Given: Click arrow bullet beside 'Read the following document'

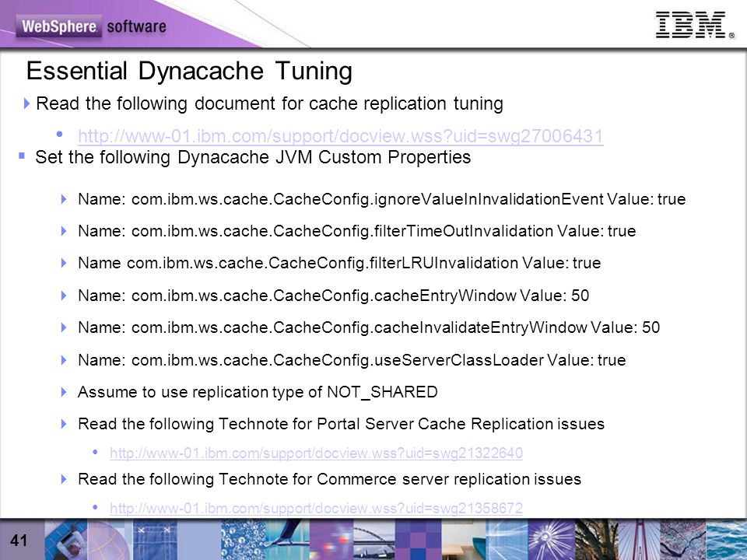Looking at the screenshot, I should (26, 103).
